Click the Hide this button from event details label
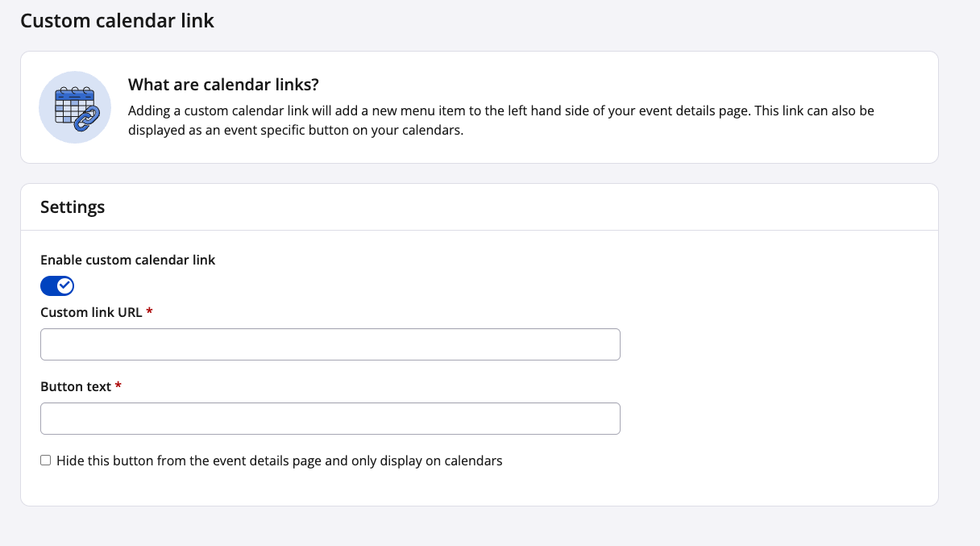This screenshot has width=980, height=546. click(x=280, y=461)
